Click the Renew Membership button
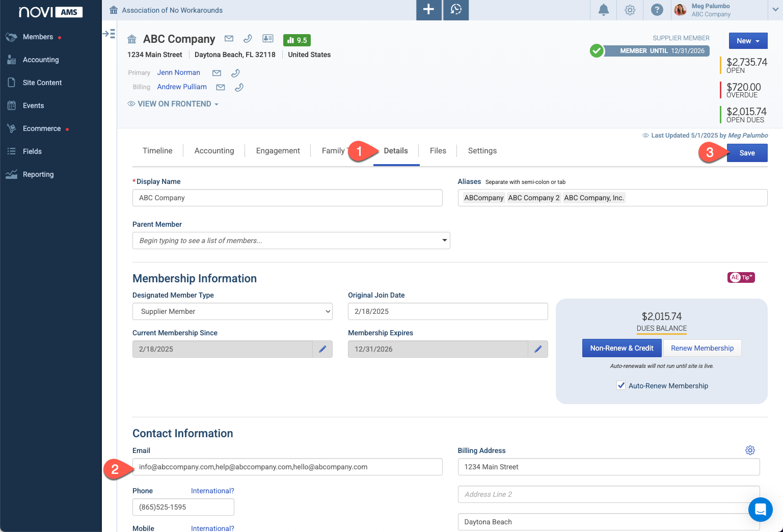The width and height of the screenshot is (783, 532). pos(702,348)
